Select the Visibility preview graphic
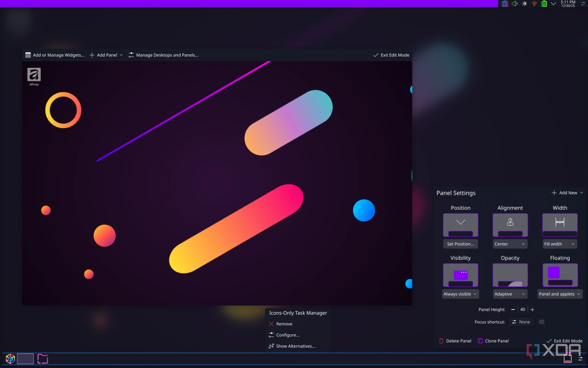Screen dimensions: 588x368 point(460,275)
